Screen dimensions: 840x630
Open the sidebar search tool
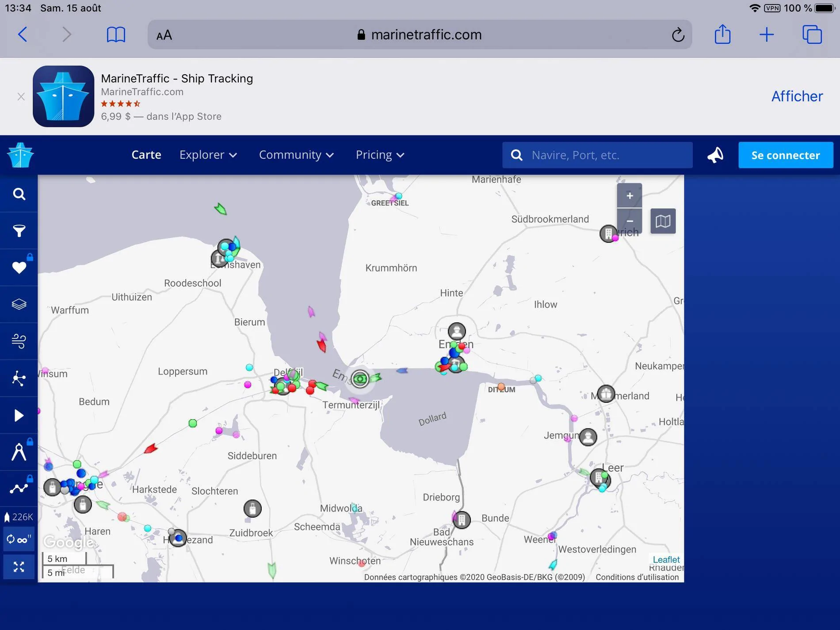click(19, 194)
